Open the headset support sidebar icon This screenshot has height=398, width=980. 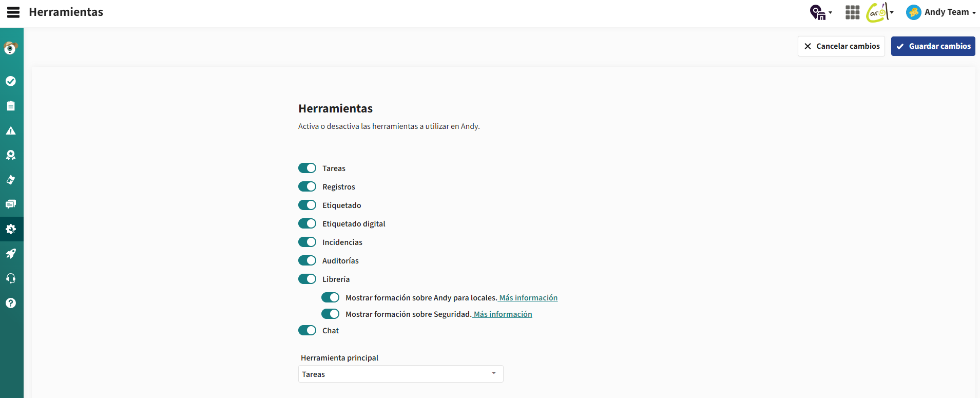(11, 278)
